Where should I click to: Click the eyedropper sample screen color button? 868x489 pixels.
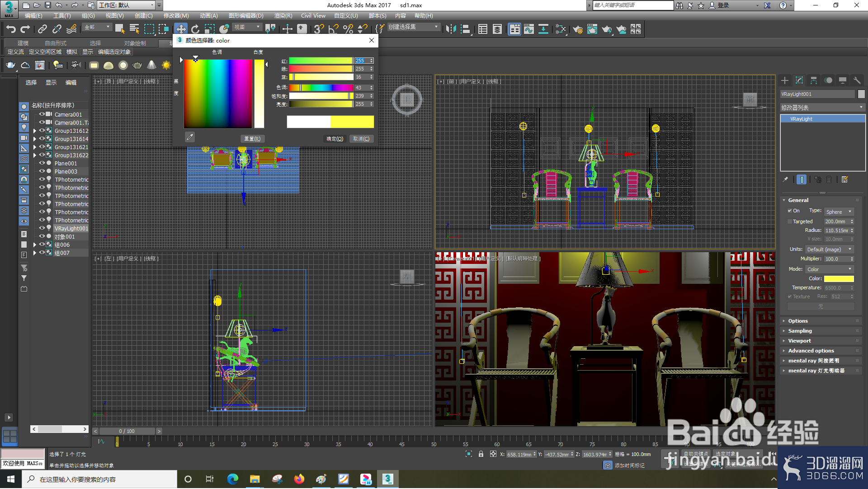(x=190, y=137)
